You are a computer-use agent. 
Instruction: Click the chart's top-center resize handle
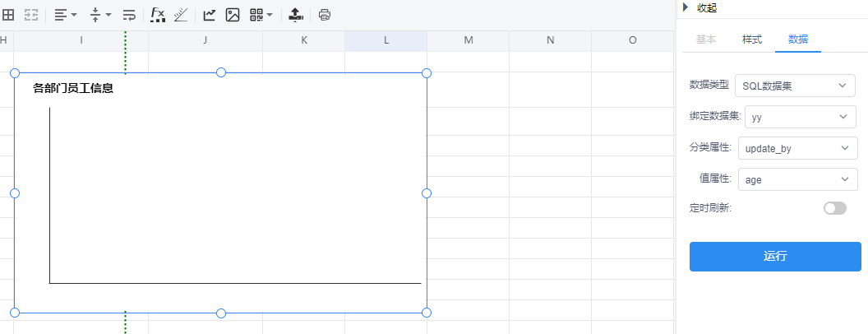221,72
